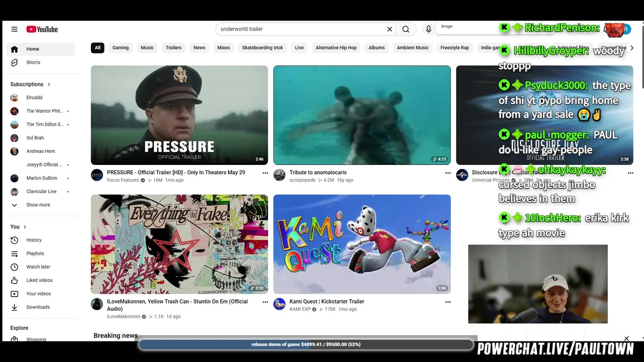Open scorpiopede channel avatar

[x=279, y=175]
